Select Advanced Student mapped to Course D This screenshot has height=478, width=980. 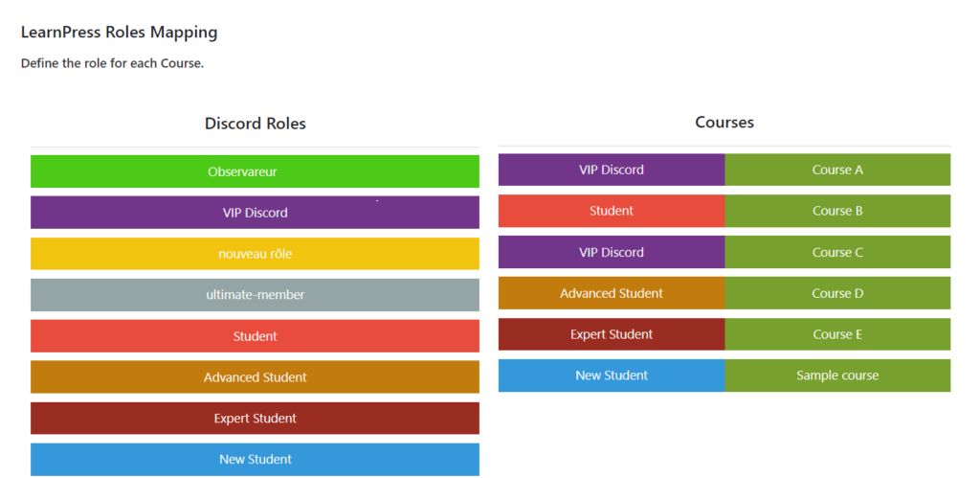point(612,293)
